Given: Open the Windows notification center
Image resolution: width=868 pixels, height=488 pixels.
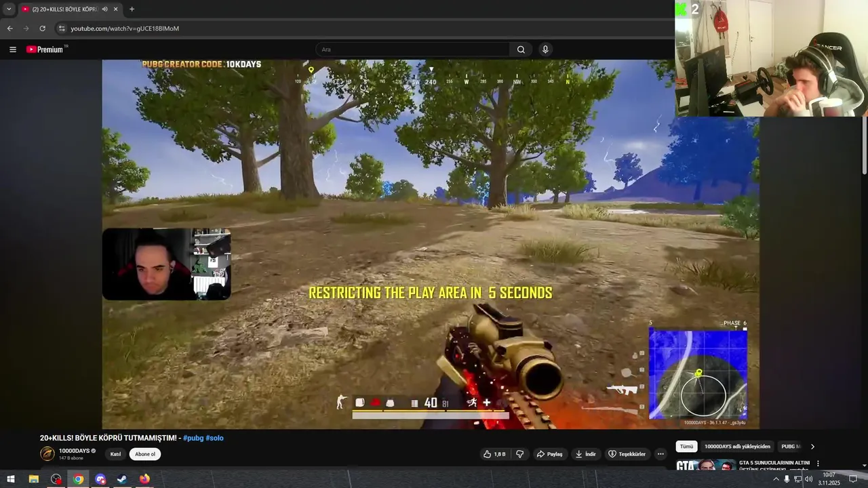Looking at the screenshot, I should pos(854,479).
